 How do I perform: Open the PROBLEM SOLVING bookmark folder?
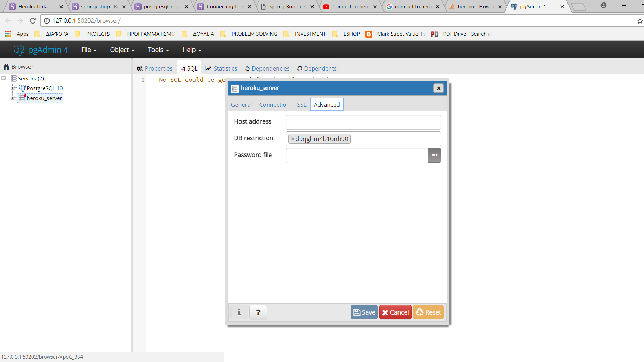(249, 34)
